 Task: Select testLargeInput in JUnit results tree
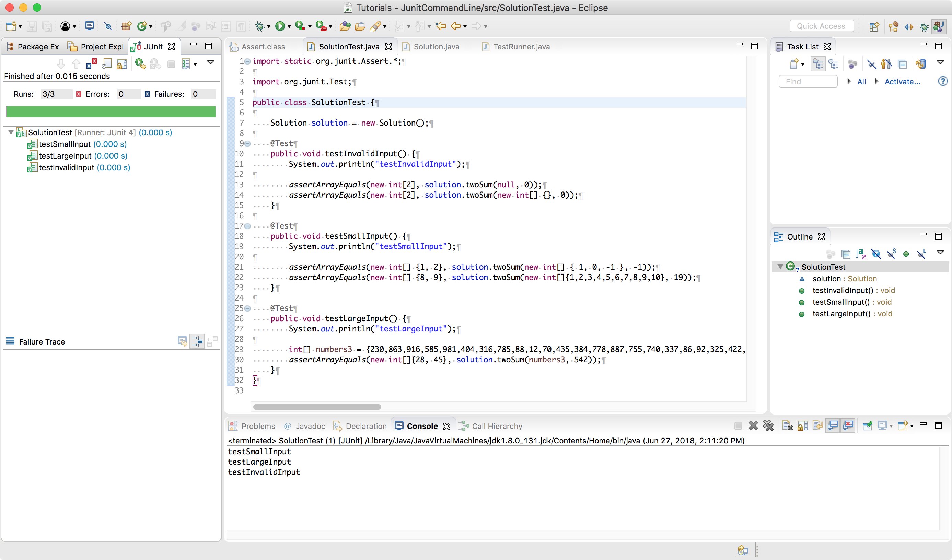point(78,155)
